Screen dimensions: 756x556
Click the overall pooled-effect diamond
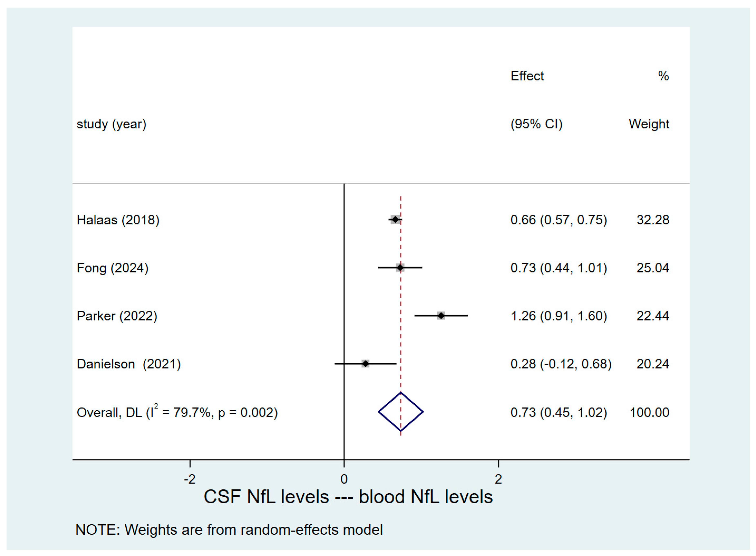point(401,412)
